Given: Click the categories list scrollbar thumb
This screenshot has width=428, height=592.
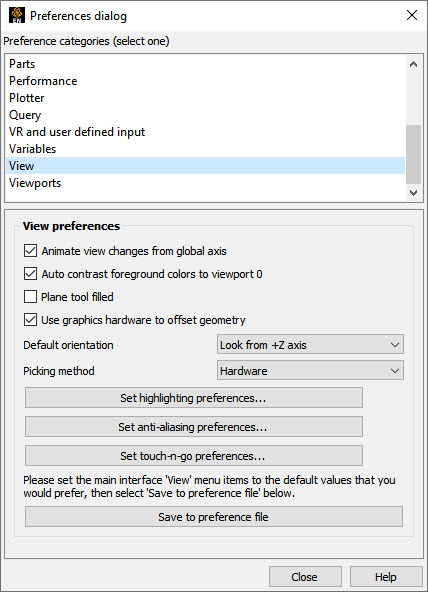Looking at the screenshot, I should (x=413, y=154).
